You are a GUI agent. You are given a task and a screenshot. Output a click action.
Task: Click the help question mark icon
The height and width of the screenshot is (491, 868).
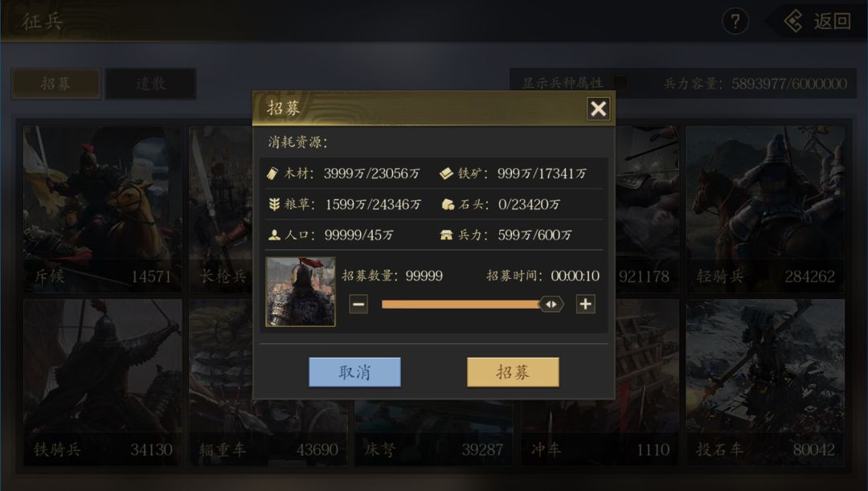(x=735, y=22)
